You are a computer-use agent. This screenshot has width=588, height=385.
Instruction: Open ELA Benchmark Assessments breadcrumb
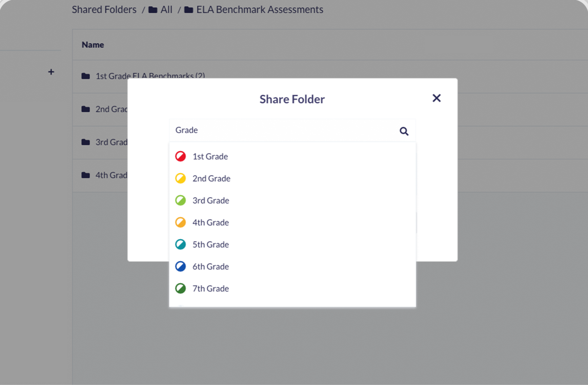click(259, 9)
